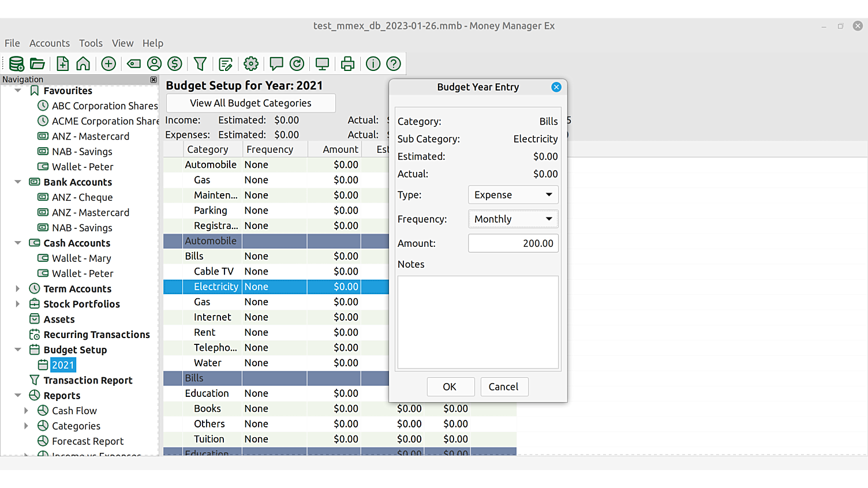Select the Internet budget row

pos(276,317)
